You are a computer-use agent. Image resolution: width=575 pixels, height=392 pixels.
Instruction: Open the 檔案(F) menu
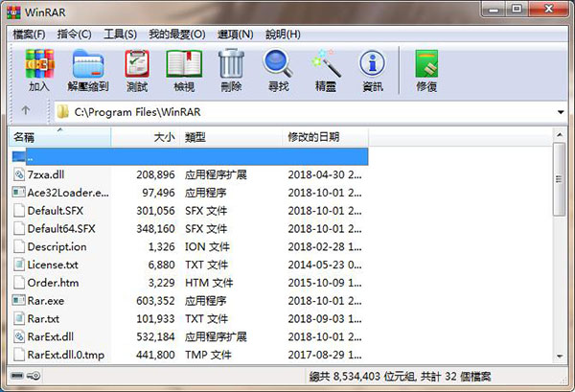point(29,35)
